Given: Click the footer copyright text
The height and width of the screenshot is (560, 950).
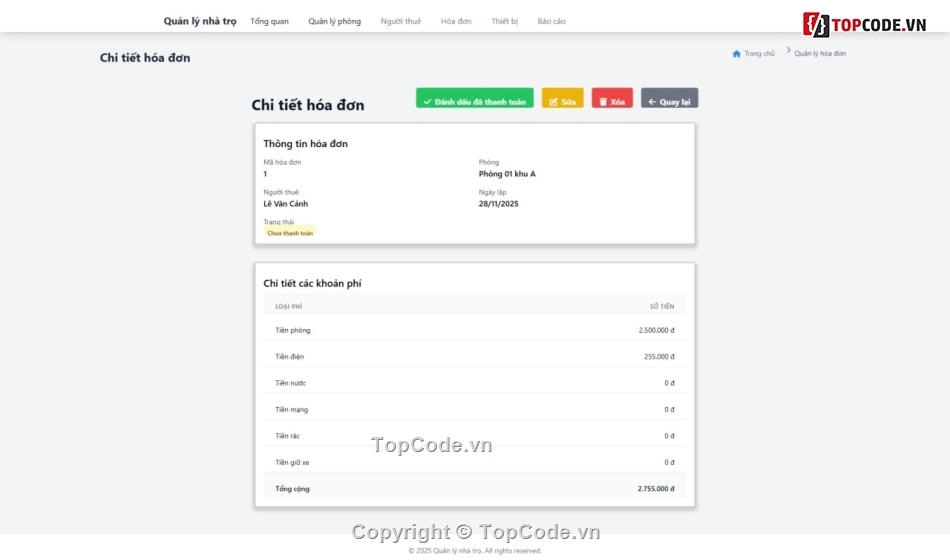Looking at the screenshot, I should pyautogui.click(x=475, y=551).
